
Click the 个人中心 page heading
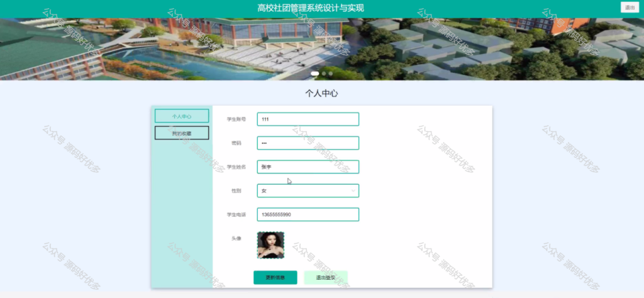321,93
